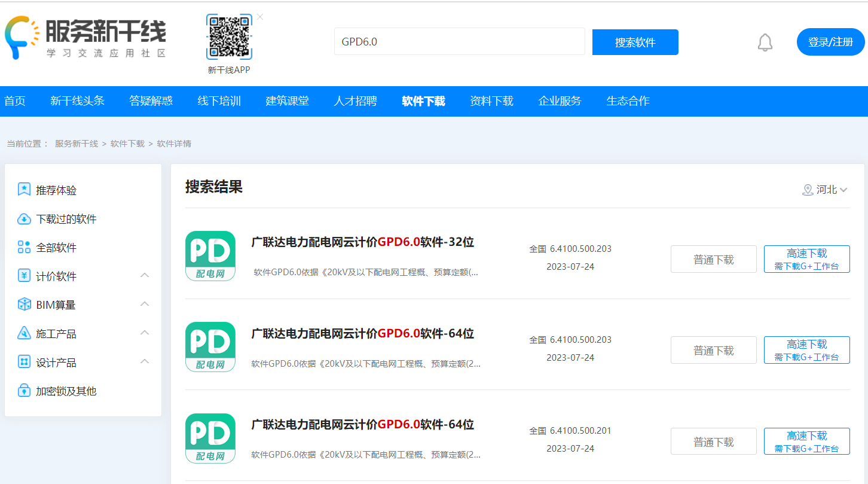Open the notification bell
This screenshot has height=484, width=868.
(765, 42)
